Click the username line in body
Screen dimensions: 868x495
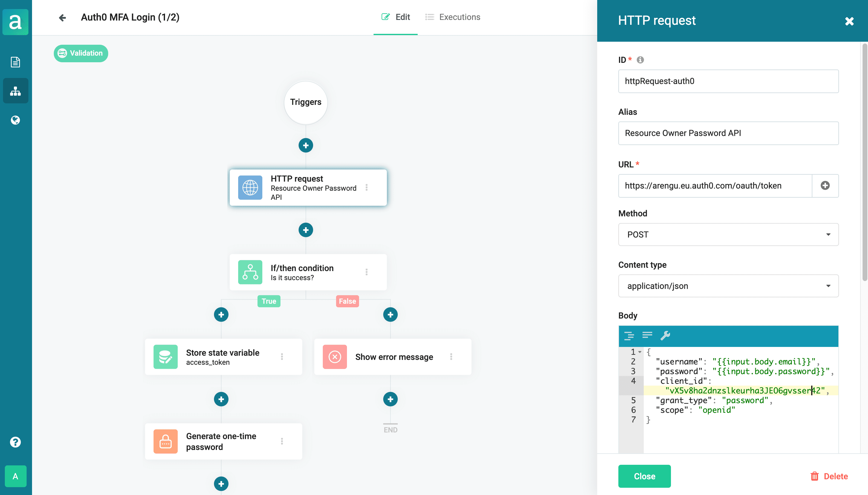pyautogui.click(x=737, y=362)
